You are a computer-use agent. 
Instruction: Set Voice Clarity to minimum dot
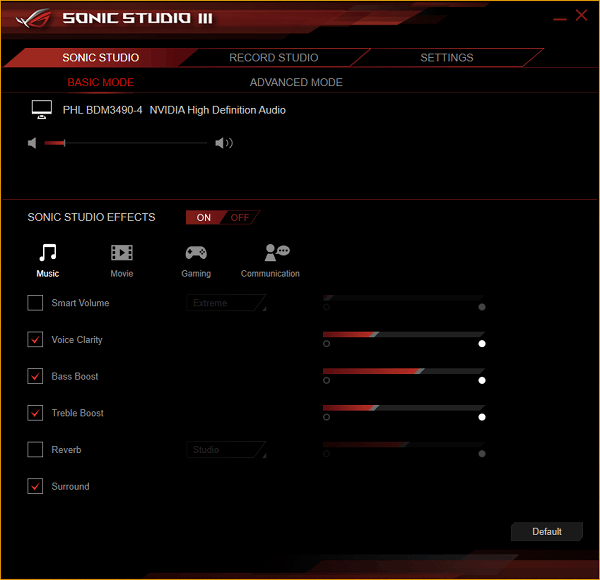(326, 344)
